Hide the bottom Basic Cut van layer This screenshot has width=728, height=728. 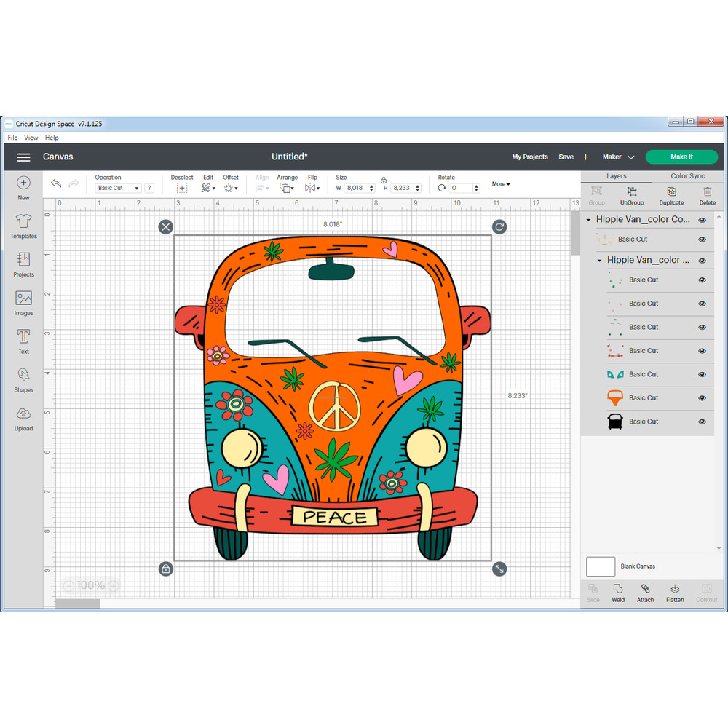702,422
